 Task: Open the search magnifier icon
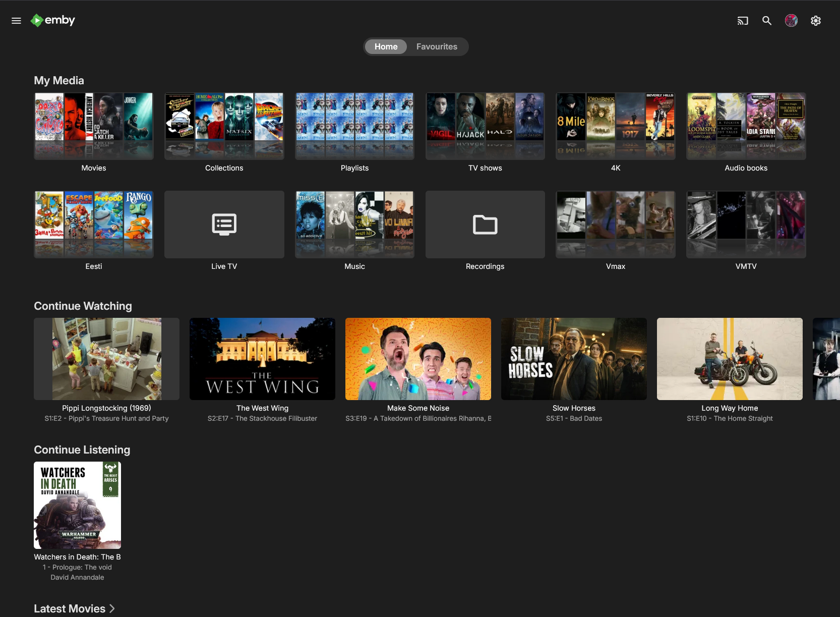point(766,21)
